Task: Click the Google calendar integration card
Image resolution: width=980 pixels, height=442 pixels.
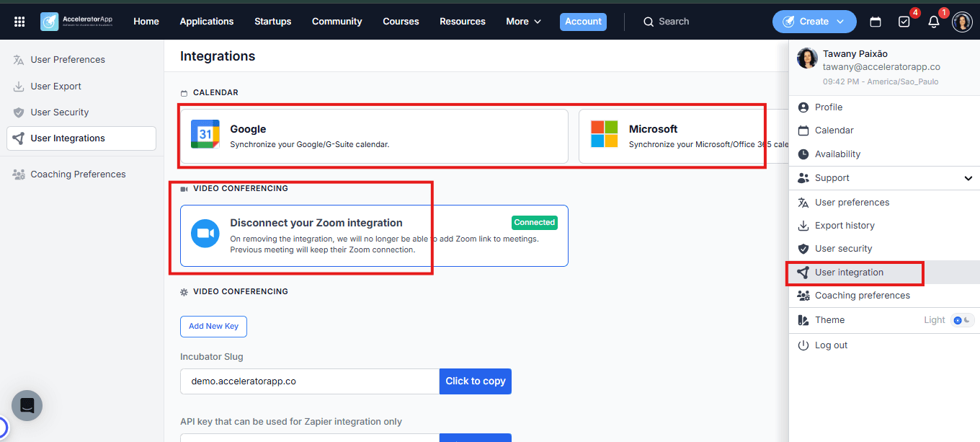Action: (374, 136)
